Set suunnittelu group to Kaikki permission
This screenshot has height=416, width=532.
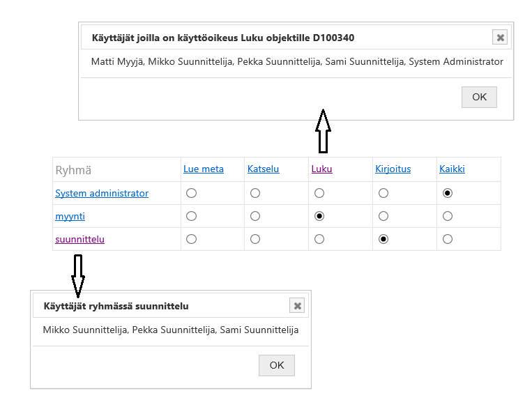point(448,239)
